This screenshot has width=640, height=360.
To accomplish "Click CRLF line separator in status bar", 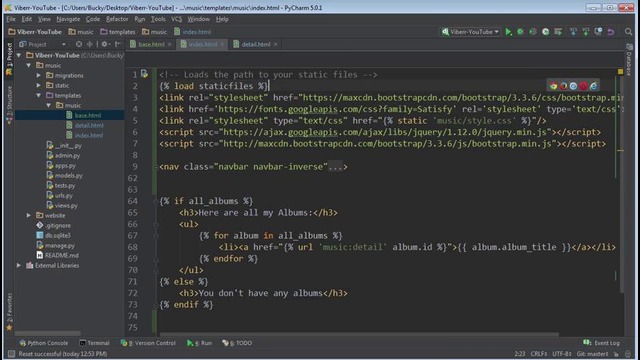I will point(539,354).
